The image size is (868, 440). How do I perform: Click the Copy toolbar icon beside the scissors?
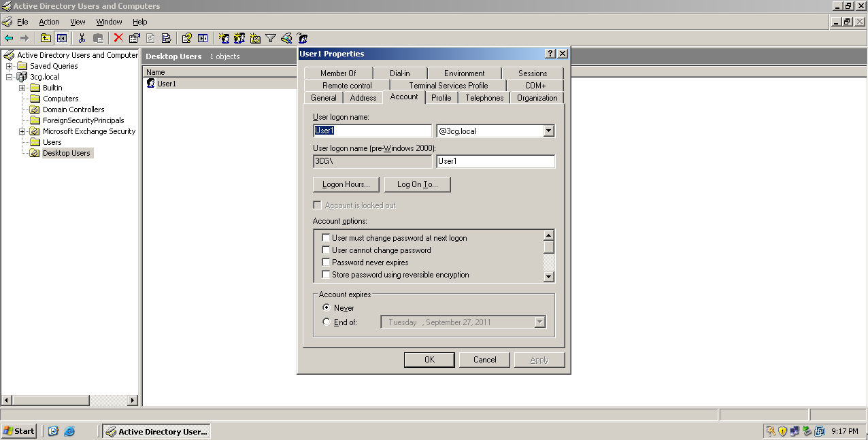pos(98,38)
